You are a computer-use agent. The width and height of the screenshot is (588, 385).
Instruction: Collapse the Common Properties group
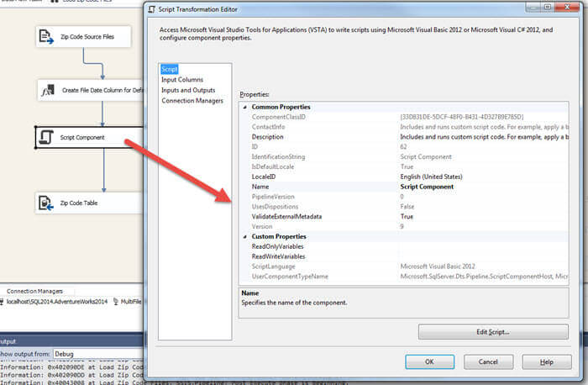click(245, 108)
